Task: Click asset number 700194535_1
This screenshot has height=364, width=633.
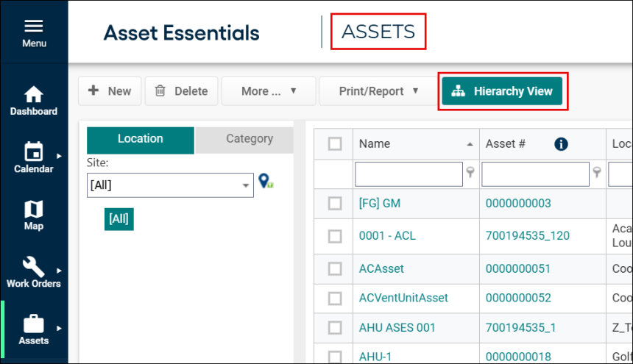Action: point(520,328)
